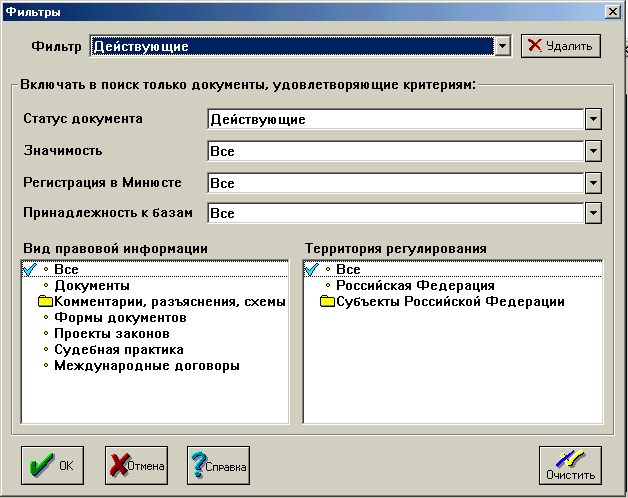Select Формы документов item
This screenshot has width=628, height=498.
[x=120, y=318]
